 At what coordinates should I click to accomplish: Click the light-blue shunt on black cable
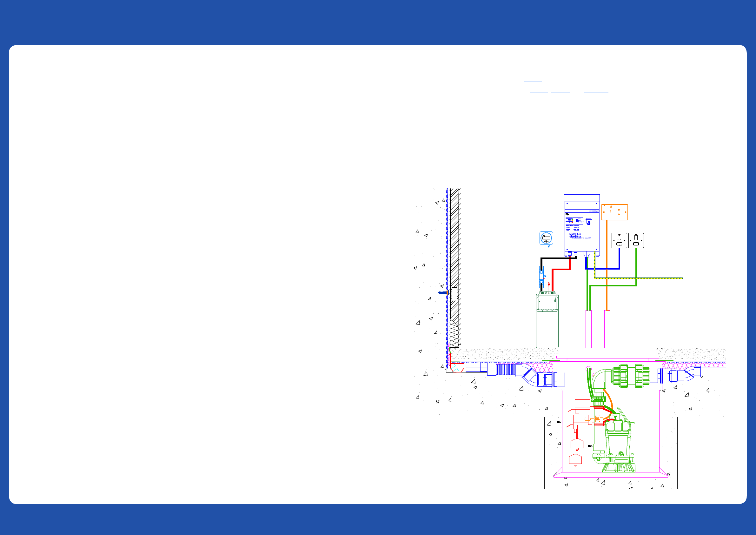tap(541, 277)
